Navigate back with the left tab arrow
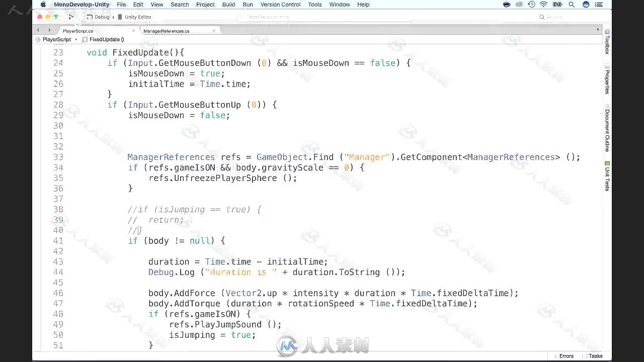 point(38,31)
